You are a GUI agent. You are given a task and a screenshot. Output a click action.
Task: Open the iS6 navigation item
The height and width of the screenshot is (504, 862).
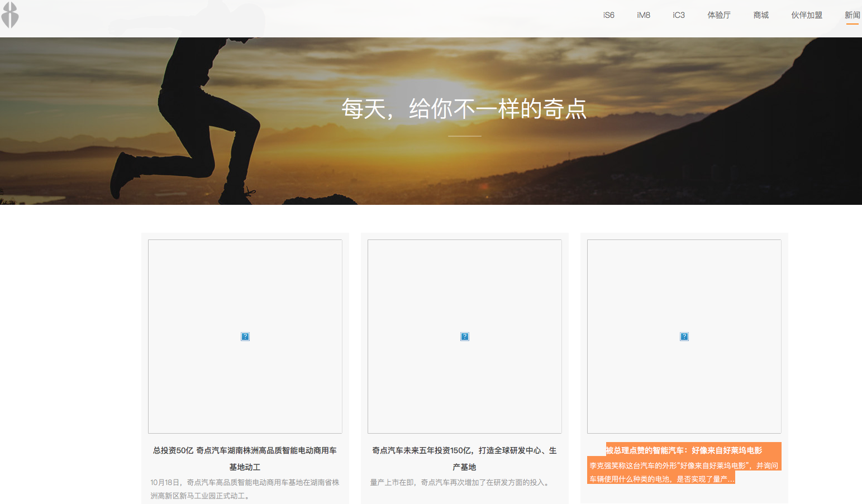point(608,15)
